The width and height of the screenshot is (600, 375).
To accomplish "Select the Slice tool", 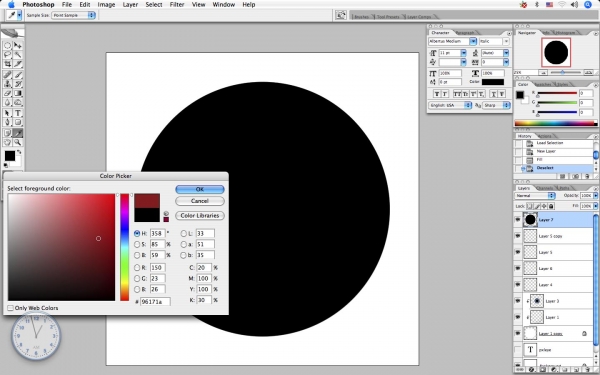I will [18, 64].
